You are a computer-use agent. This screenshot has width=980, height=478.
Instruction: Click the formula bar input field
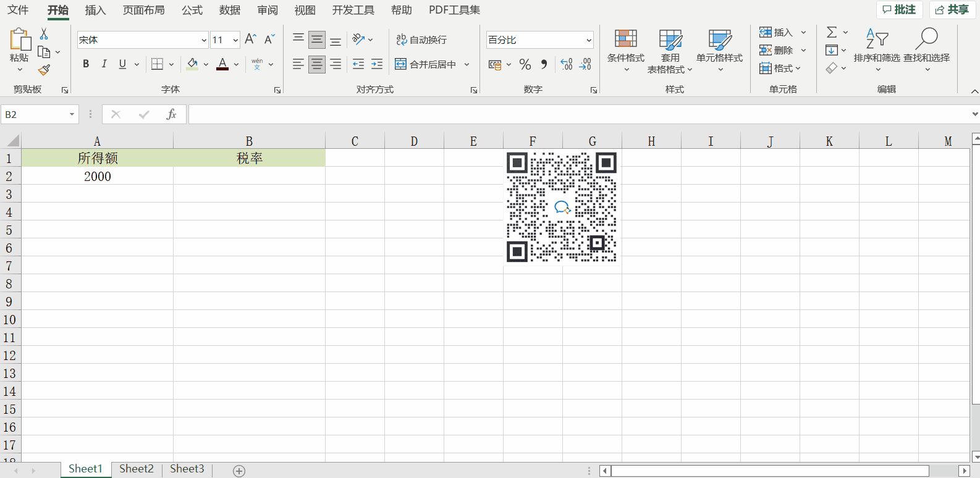coord(579,114)
